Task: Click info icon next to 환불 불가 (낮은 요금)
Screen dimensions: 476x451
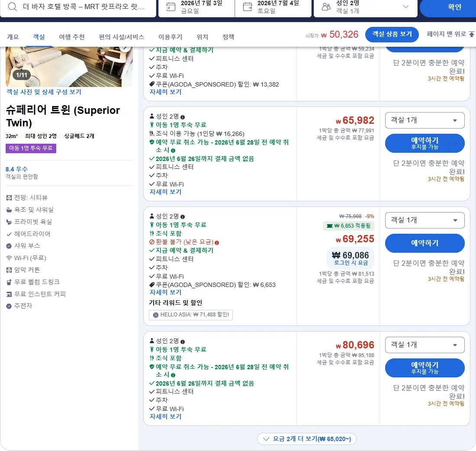Action: 217,243
